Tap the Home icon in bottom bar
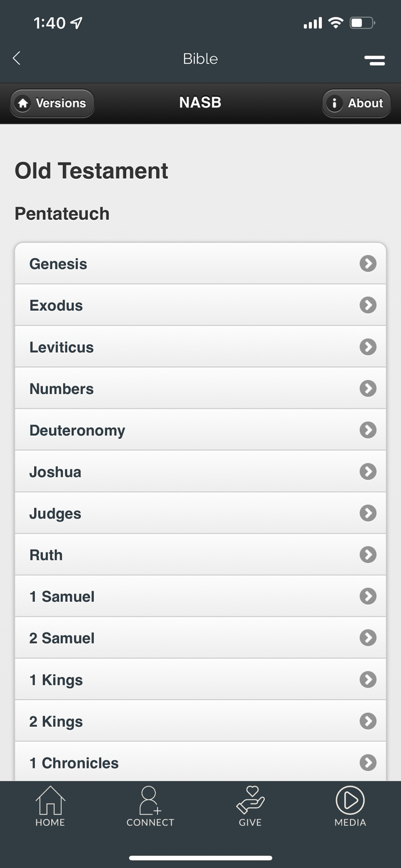The width and height of the screenshot is (401, 868). tap(50, 800)
